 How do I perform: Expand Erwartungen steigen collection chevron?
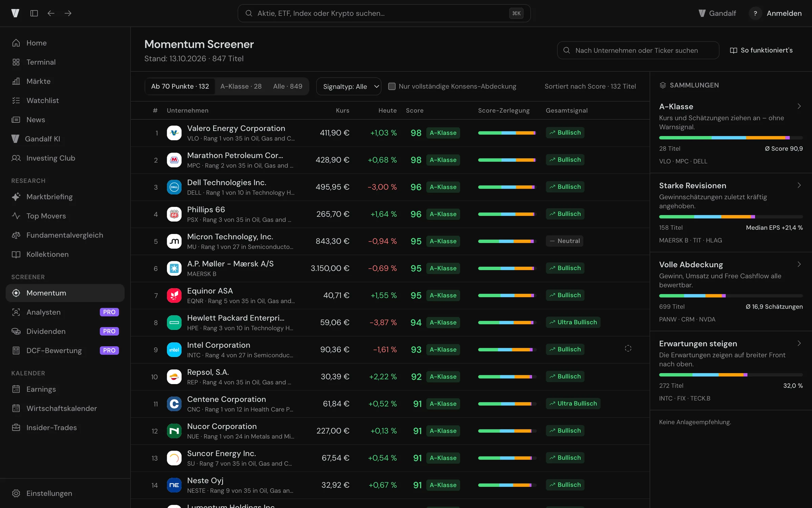(799, 343)
